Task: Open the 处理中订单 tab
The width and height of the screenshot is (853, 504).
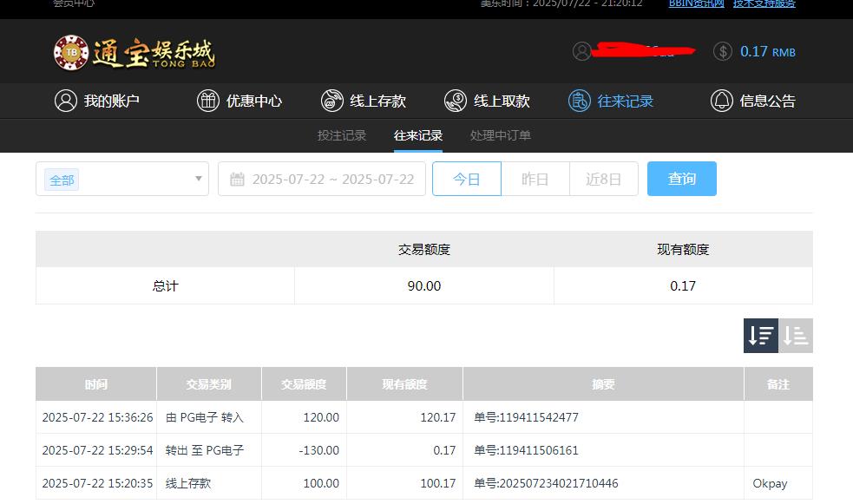Action: click(498, 135)
